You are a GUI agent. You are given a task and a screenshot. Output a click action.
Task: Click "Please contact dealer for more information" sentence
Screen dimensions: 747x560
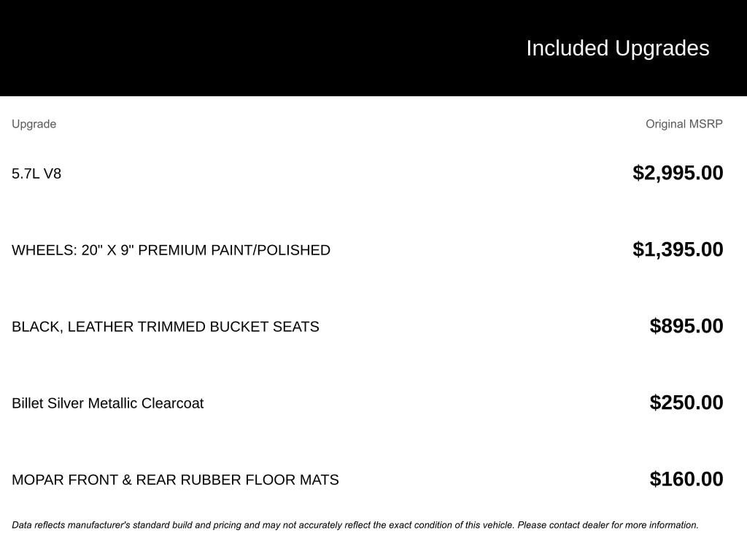click(x=608, y=525)
